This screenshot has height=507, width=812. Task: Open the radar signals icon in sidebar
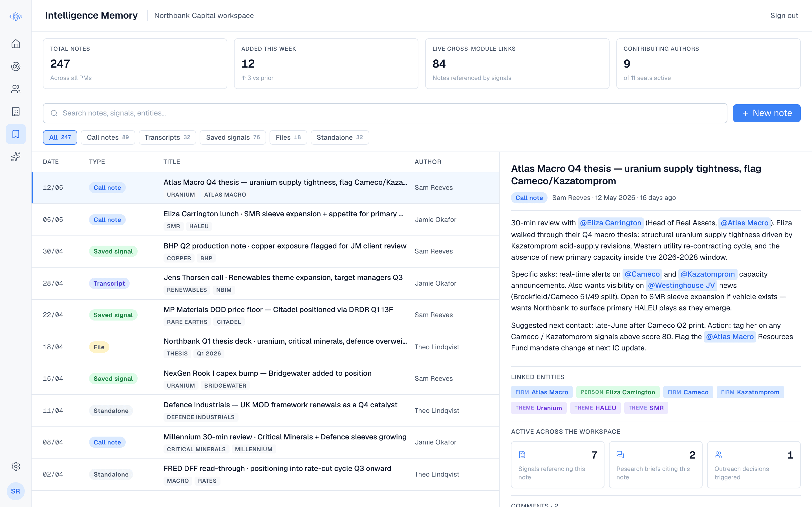click(x=16, y=66)
